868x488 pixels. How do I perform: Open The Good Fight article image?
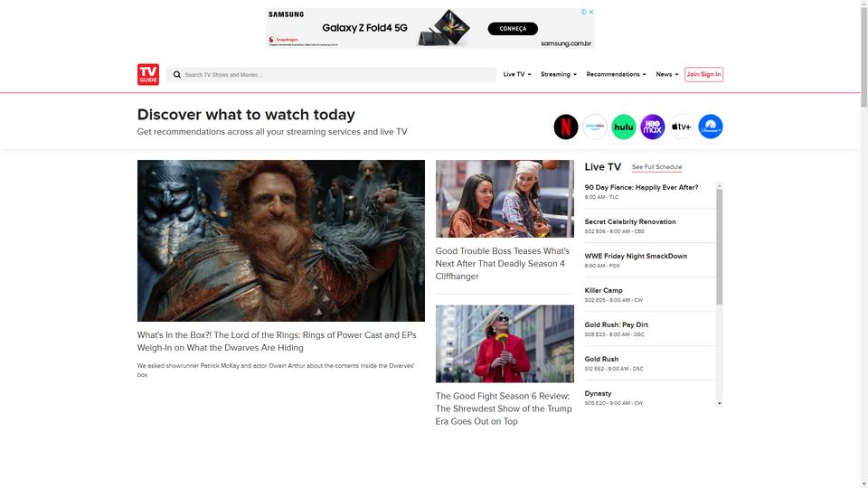pyautogui.click(x=505, y=343)
